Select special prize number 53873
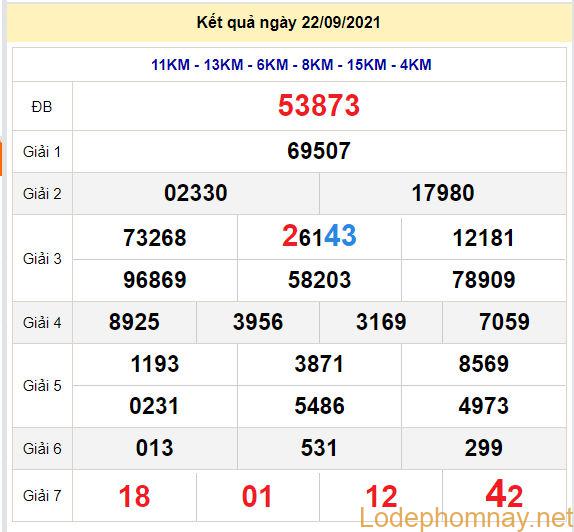Screen dimensions: 574x532 [319, 106]
